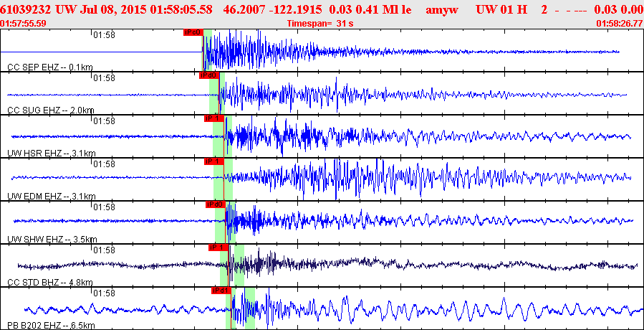
Task: Click the iPd1 pick flag on B202 trace
Action: tap(221, 291)
